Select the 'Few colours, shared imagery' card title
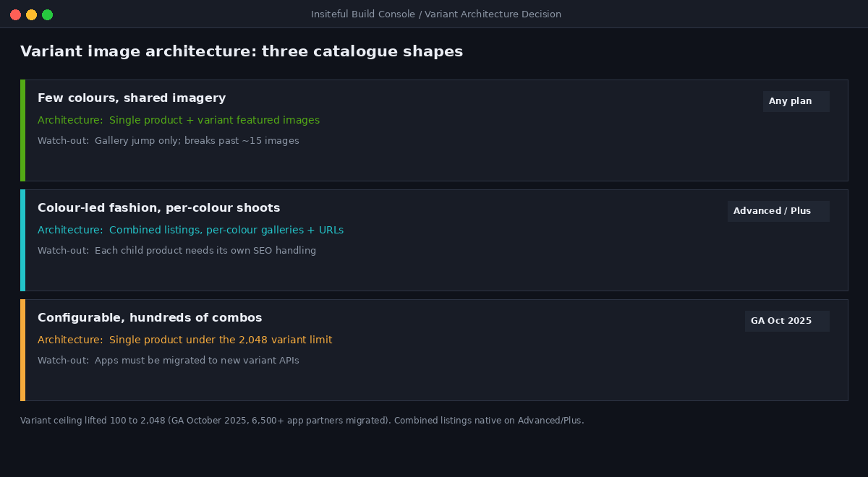Viewport: 868px width, 477px height. point(132,98)
